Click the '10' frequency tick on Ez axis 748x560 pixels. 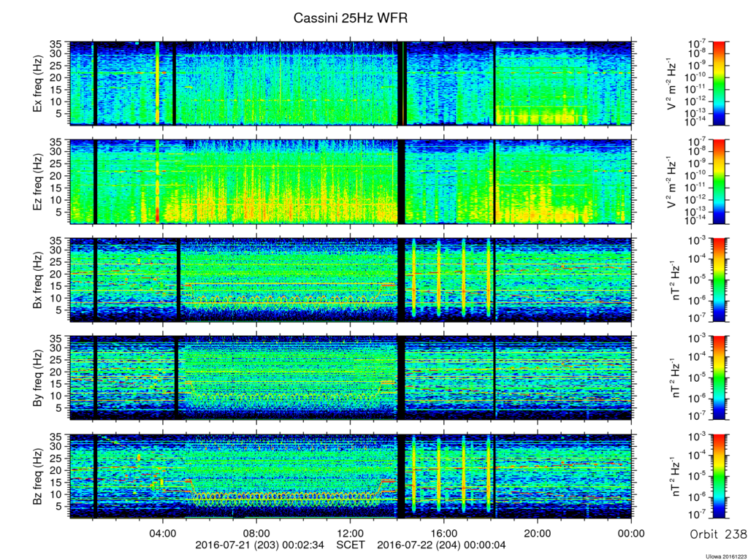tap(57, 200)
